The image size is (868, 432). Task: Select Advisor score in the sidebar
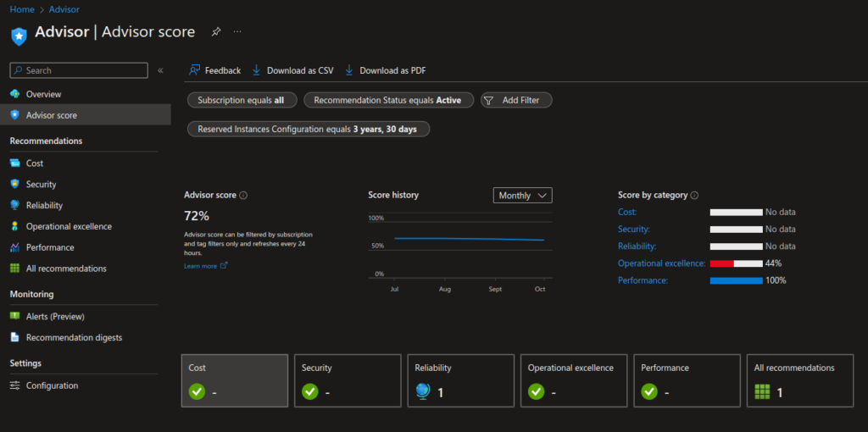tap(86, 115)
